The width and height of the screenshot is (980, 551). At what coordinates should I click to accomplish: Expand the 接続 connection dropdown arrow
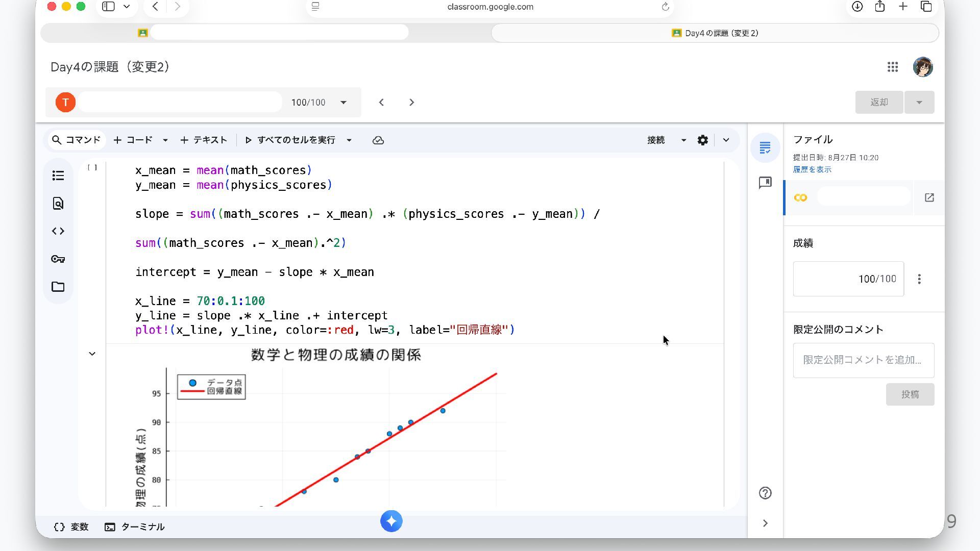[683, 140]
